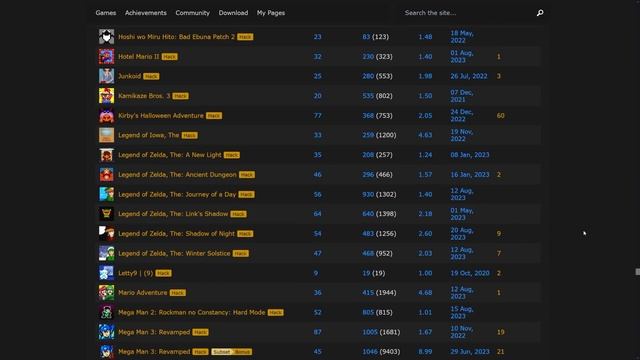
Task: Open the Letty9 | (9) link
Action: coord(136,273)
